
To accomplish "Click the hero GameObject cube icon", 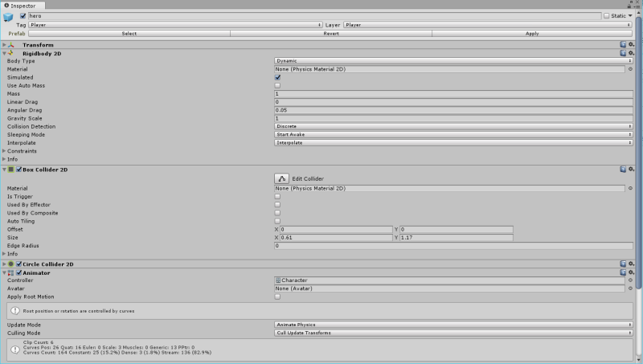I will coord(8,17).
